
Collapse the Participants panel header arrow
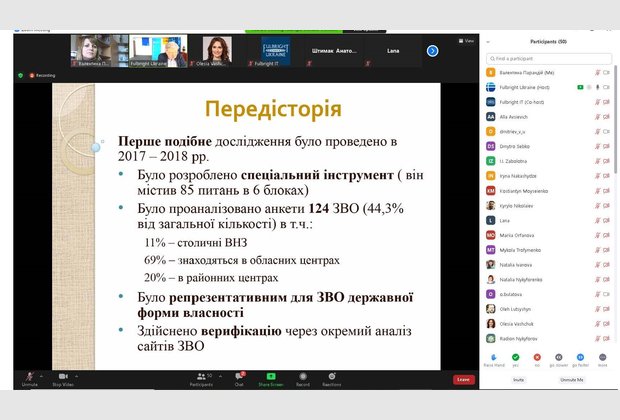[488, 42]
